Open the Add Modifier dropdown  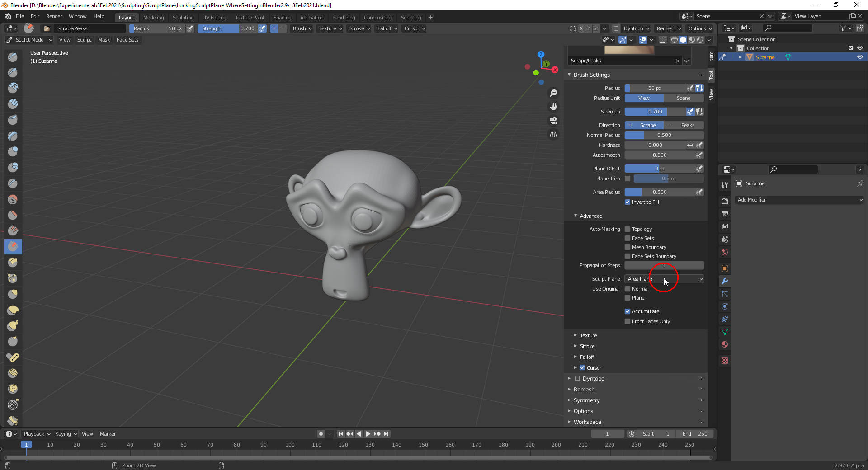pyautogui.click(x=800, y=200)
